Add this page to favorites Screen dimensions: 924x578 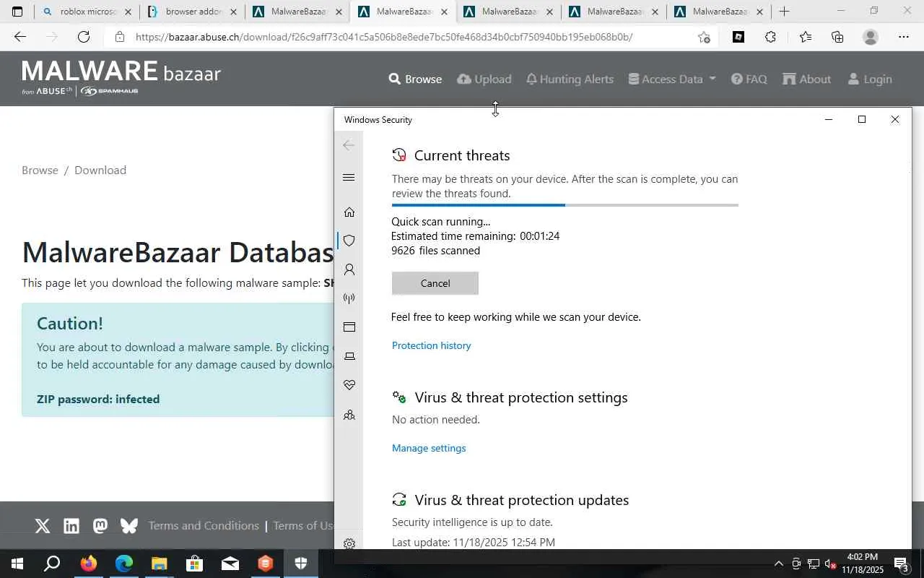pyautogui.click(x=704, y=37)
